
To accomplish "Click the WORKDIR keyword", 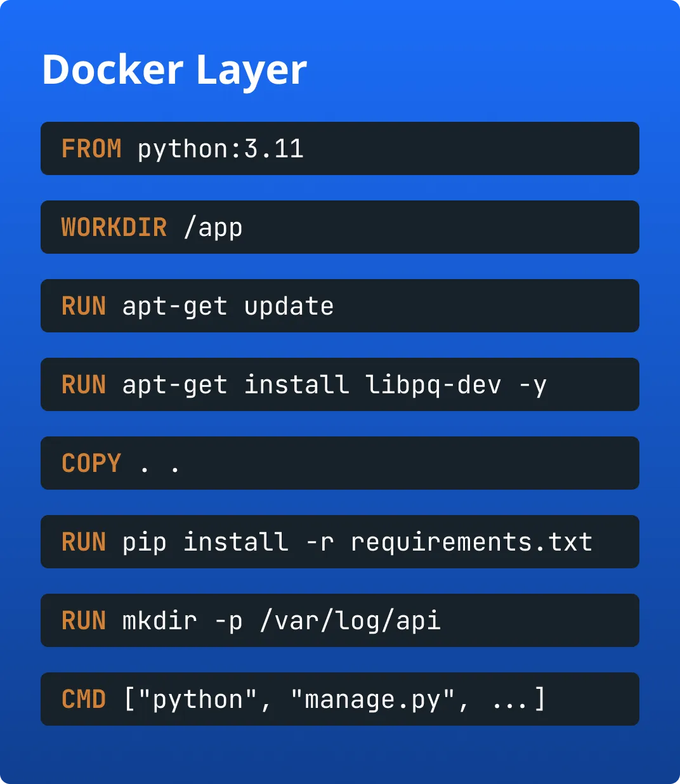I will pos(114,228).
